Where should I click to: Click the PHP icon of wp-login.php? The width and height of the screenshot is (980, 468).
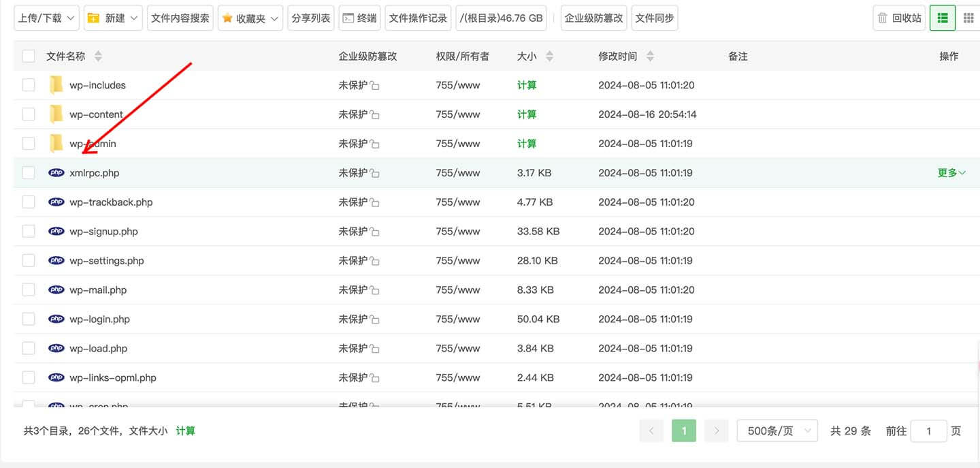point(56,319)
